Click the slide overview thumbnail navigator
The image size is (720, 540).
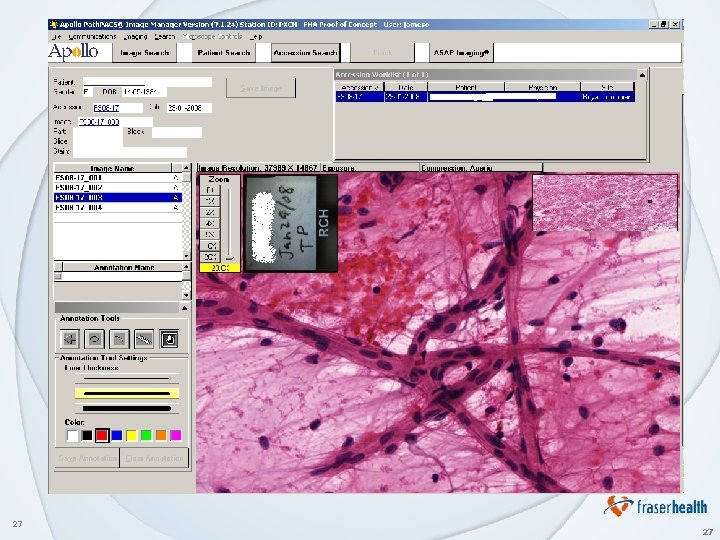point(605,202)
